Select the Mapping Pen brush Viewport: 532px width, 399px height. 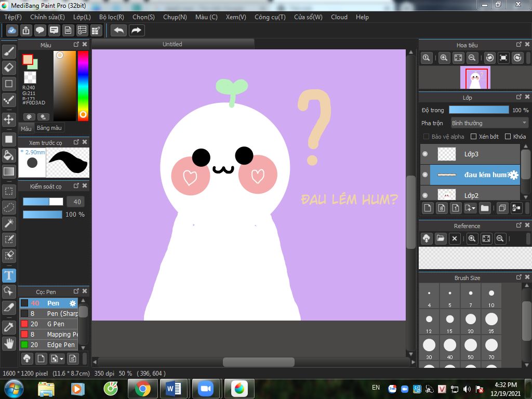(49, 335)
